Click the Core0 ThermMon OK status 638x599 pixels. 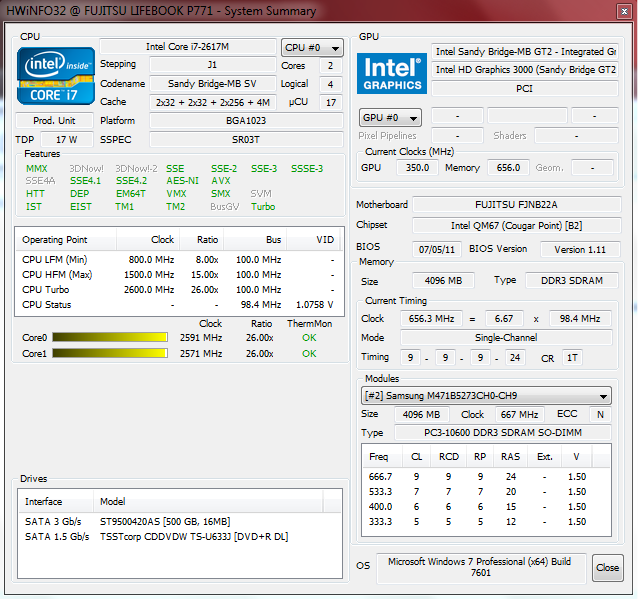pos(309,338)
